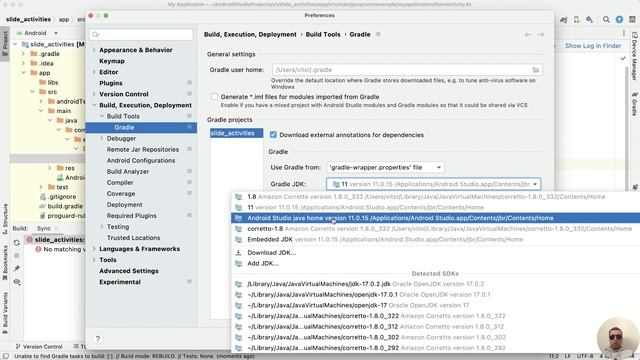Screen dimensions: 640x360
Task: Click the browse folder icon in Gradle user home field
Action: (536, 70)
